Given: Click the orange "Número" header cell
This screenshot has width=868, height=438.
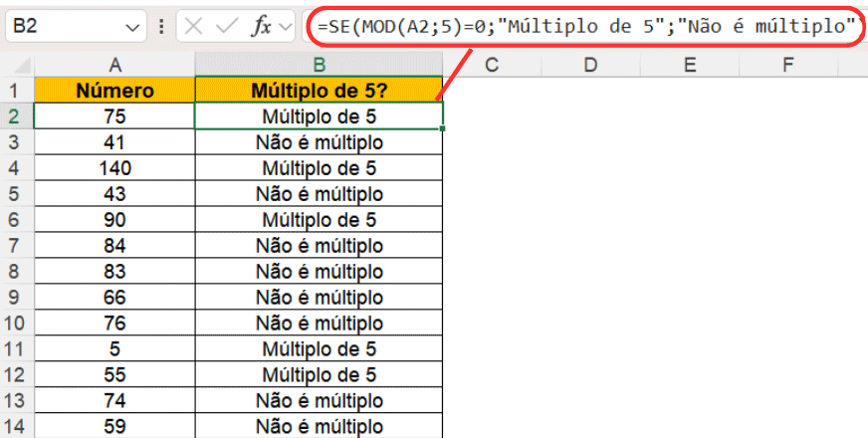Looking at the screenshot, I should pyautogui.click(x=115, y=91).
